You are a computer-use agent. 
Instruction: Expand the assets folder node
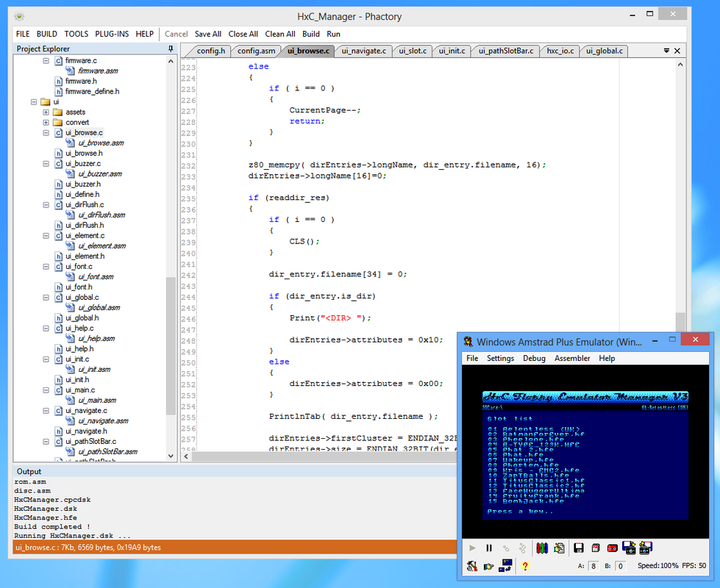[x=46, y=112]
